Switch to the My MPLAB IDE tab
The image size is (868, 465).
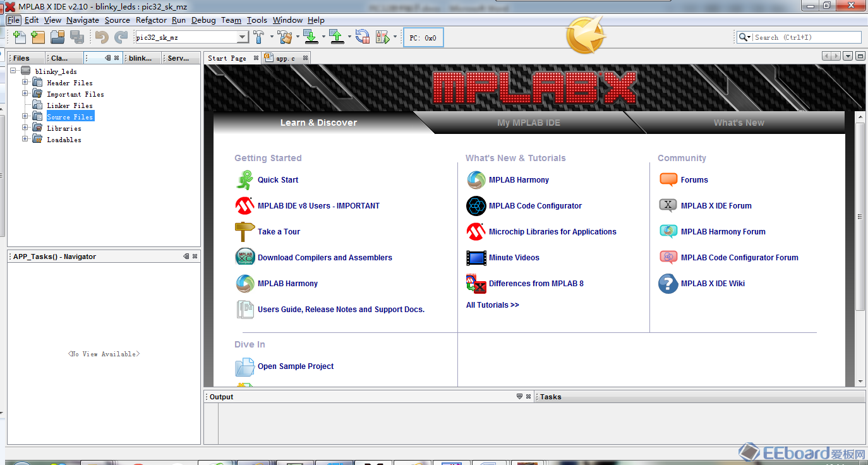point(529,123)
